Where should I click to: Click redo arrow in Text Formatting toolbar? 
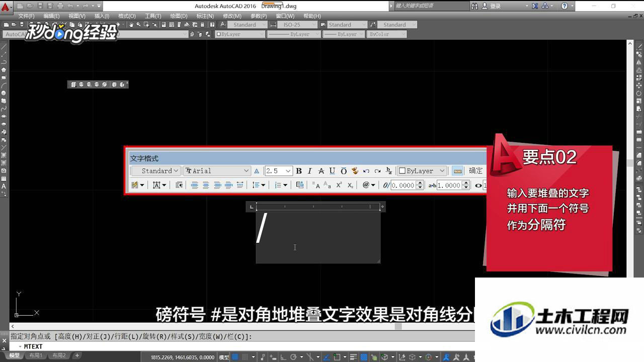(x=377, y=171)
